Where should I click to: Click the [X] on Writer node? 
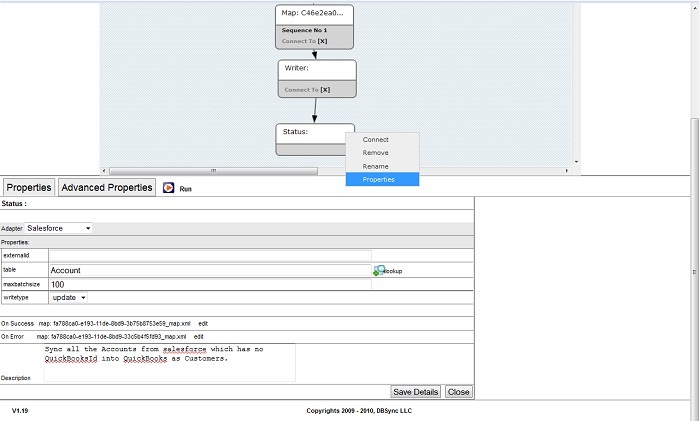pos(325,90)
